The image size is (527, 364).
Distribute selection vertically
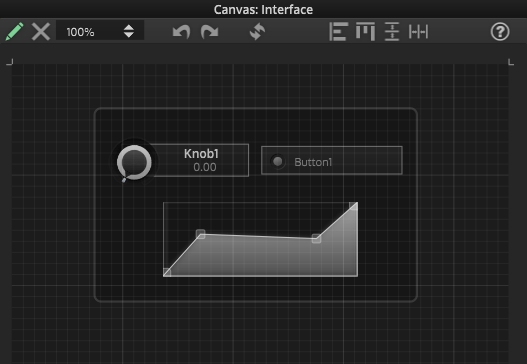point(392,32)
